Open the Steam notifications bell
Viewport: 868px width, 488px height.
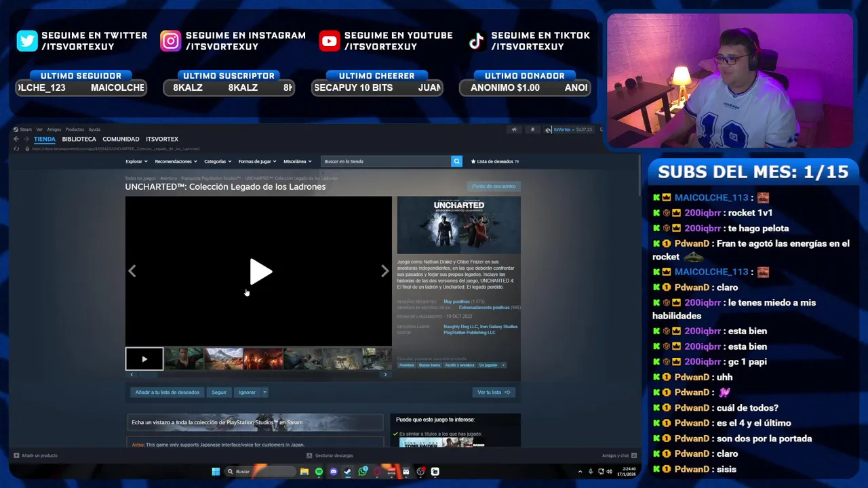point(532,129)
